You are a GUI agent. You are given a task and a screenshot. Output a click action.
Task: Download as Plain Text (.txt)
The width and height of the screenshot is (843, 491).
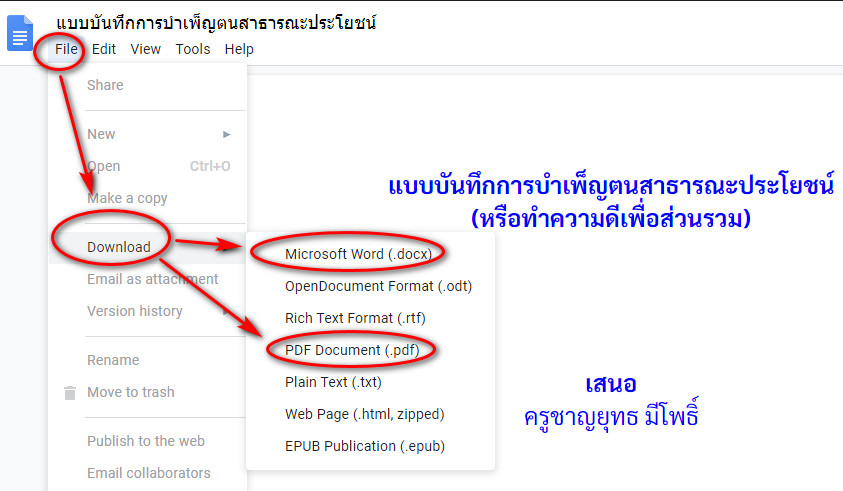click(x=333, y=382)
